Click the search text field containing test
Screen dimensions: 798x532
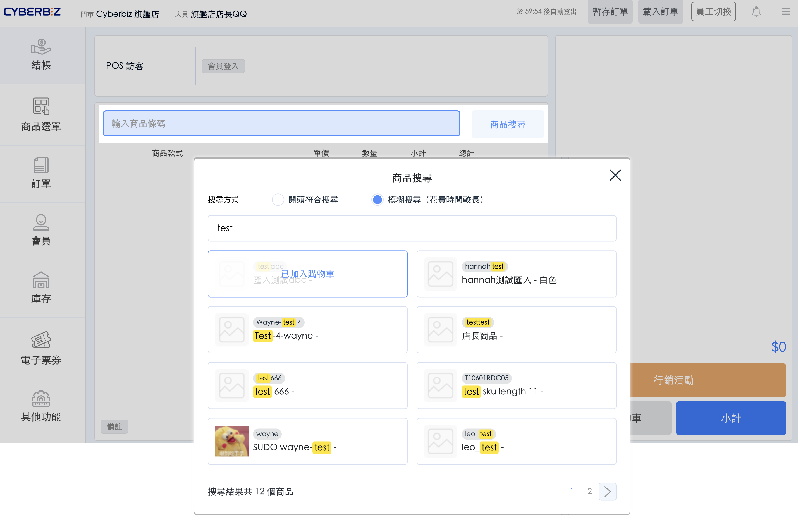[412, 228]
